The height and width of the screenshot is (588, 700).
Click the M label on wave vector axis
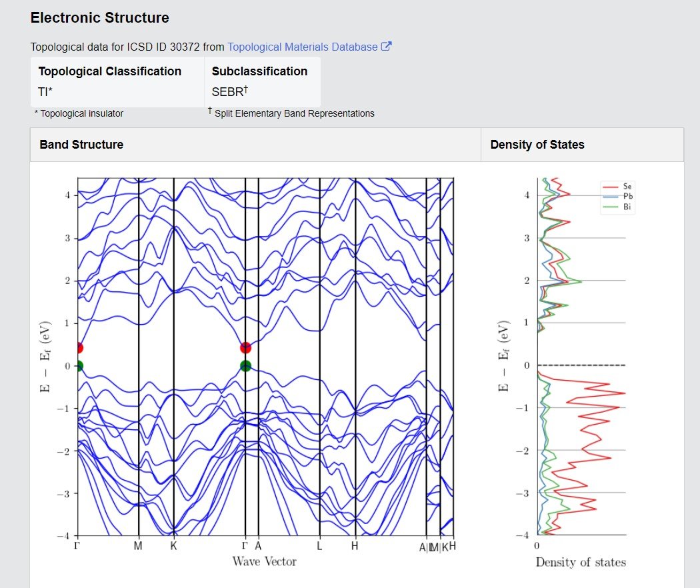[x=138, y=545]
